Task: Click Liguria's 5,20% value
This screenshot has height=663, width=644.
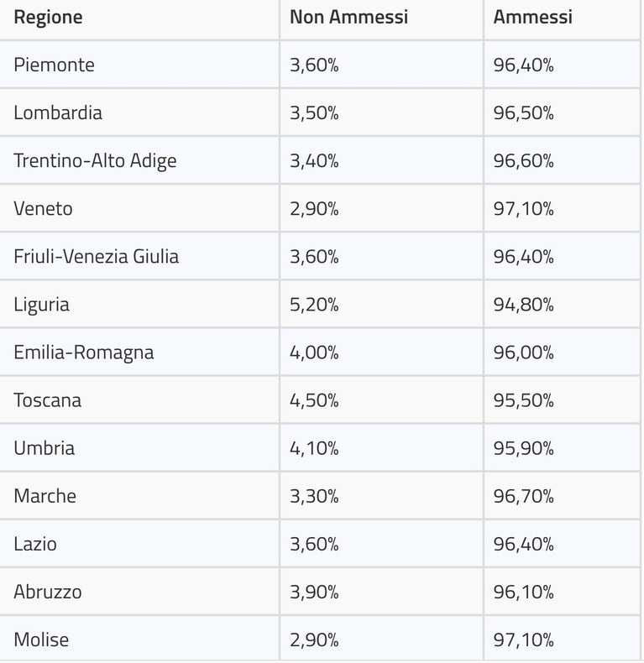Action: (x=314, y=305)
